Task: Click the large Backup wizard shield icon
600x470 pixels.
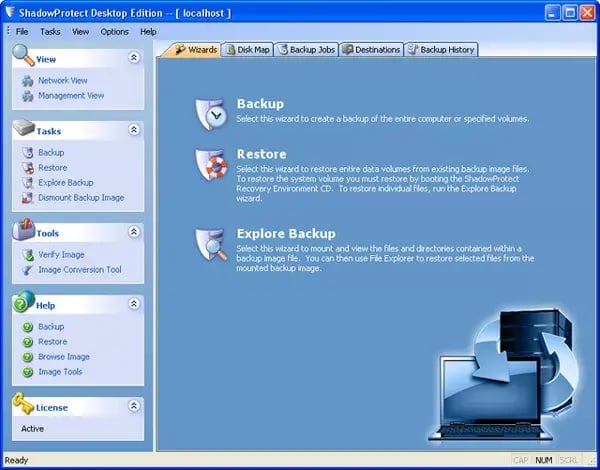Action: 211,113
